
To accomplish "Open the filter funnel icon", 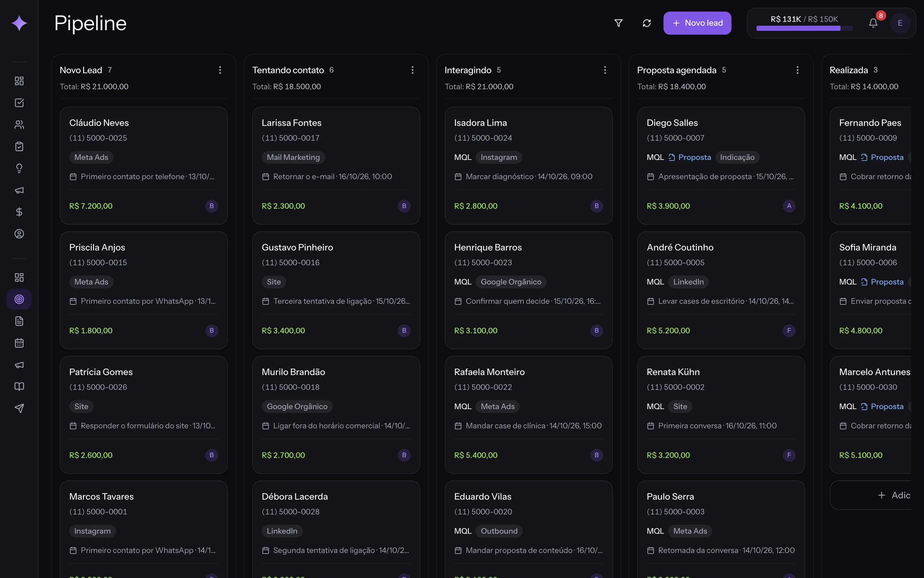I will click(619, 23).
